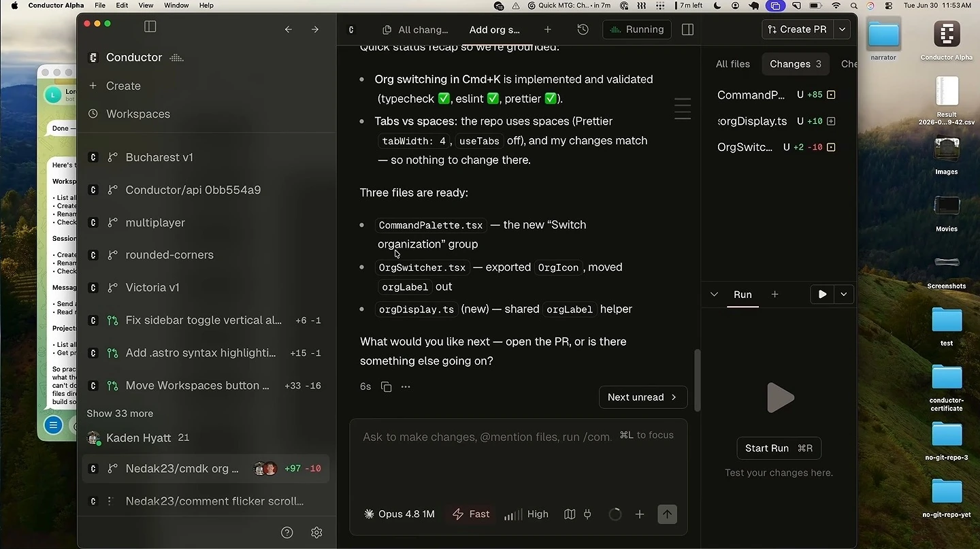This screenshot has height=549, width=980.
Task: Copy the message with the copy icon
Action: click(386, 386)
